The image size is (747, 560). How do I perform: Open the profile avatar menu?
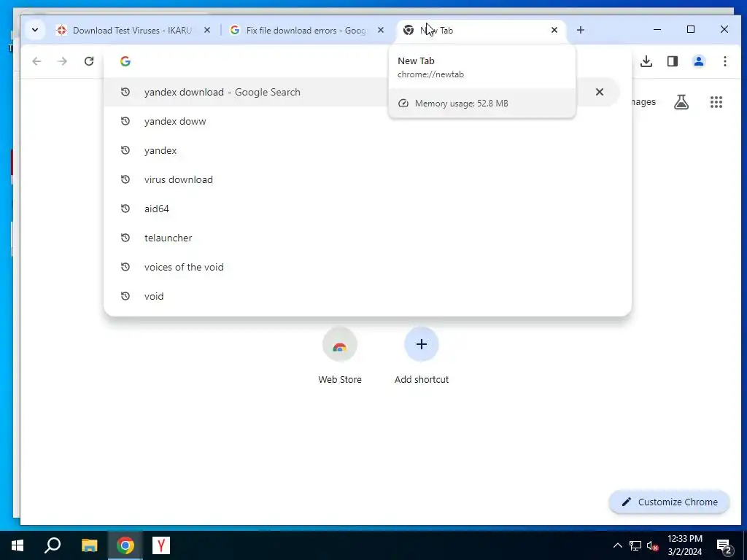tap(698, 61)
